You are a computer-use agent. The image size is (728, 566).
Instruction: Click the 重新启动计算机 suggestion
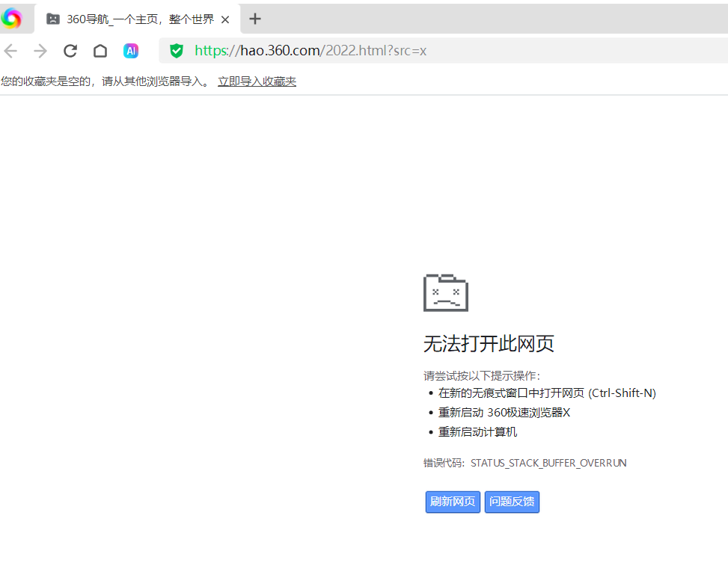477,432
